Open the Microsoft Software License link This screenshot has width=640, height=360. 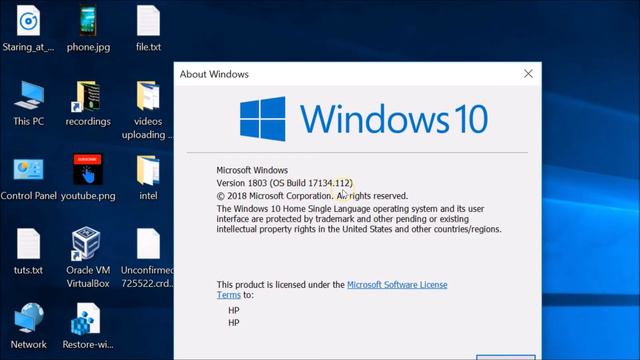[x=397, y=284]
